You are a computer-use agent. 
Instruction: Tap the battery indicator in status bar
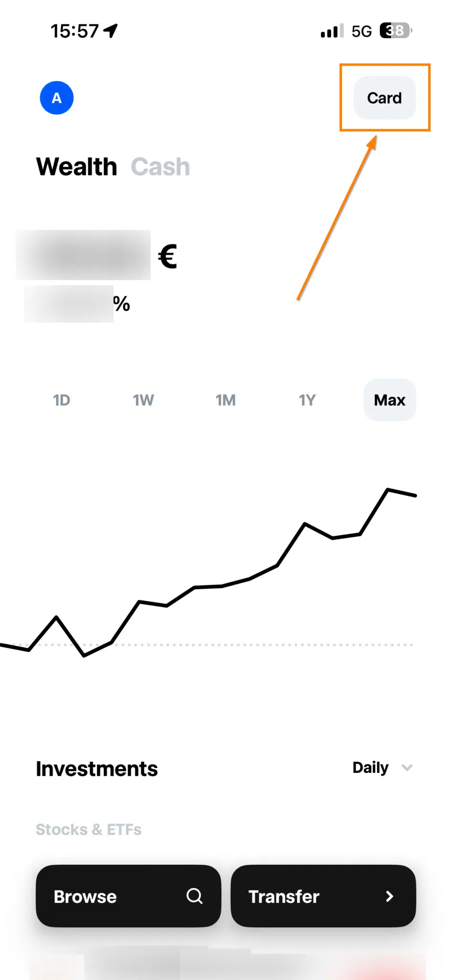tap(396, 31)
